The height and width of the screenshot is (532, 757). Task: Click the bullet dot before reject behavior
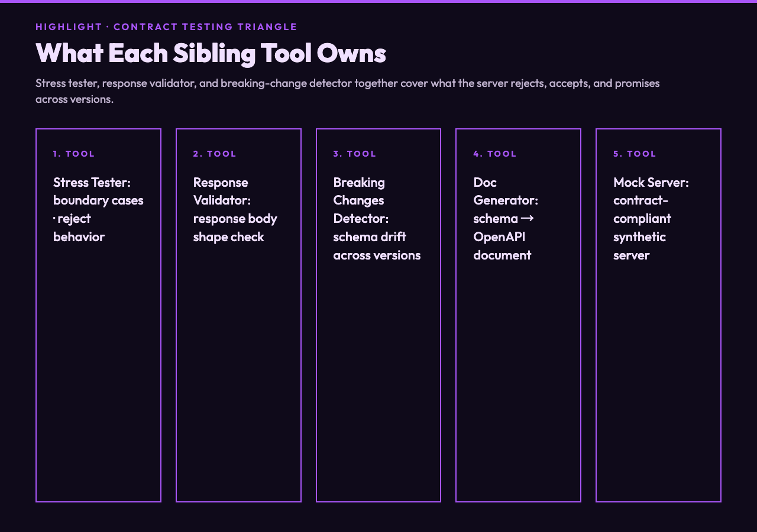(x=54, y=218)
